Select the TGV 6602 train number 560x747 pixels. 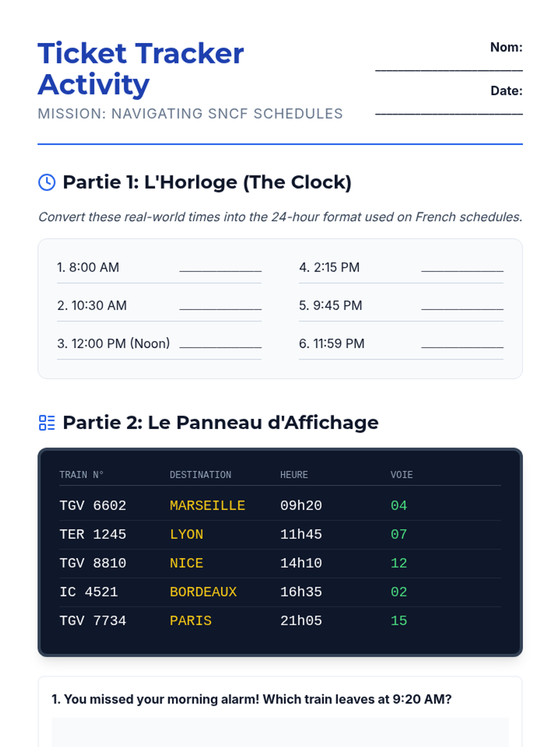[x=93, y=506]
